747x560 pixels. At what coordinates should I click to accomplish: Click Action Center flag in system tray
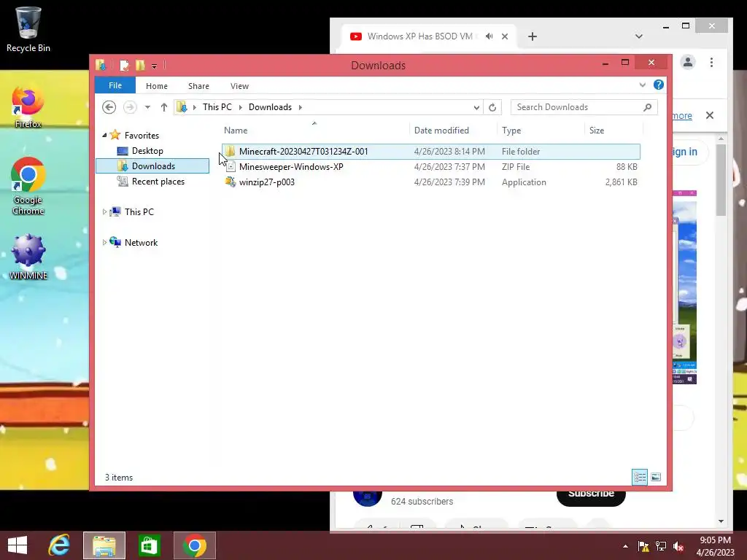[x=643, y=546]
